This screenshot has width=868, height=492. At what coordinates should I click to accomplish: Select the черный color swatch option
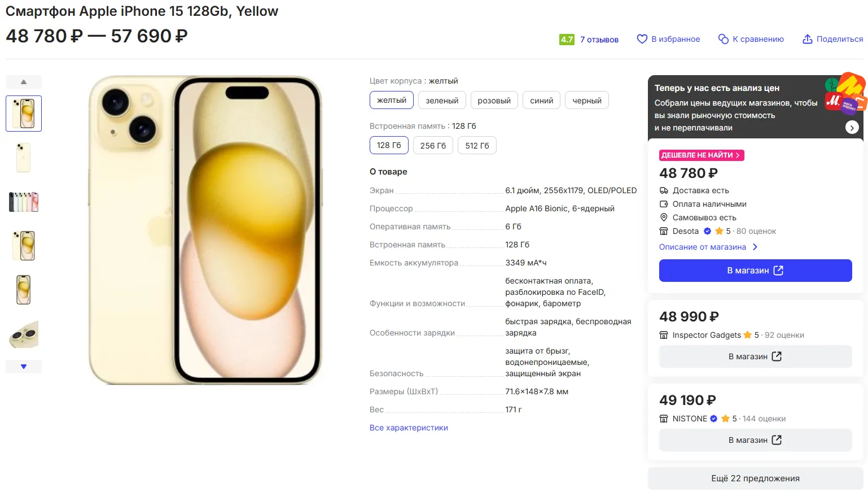pos(586,101)
